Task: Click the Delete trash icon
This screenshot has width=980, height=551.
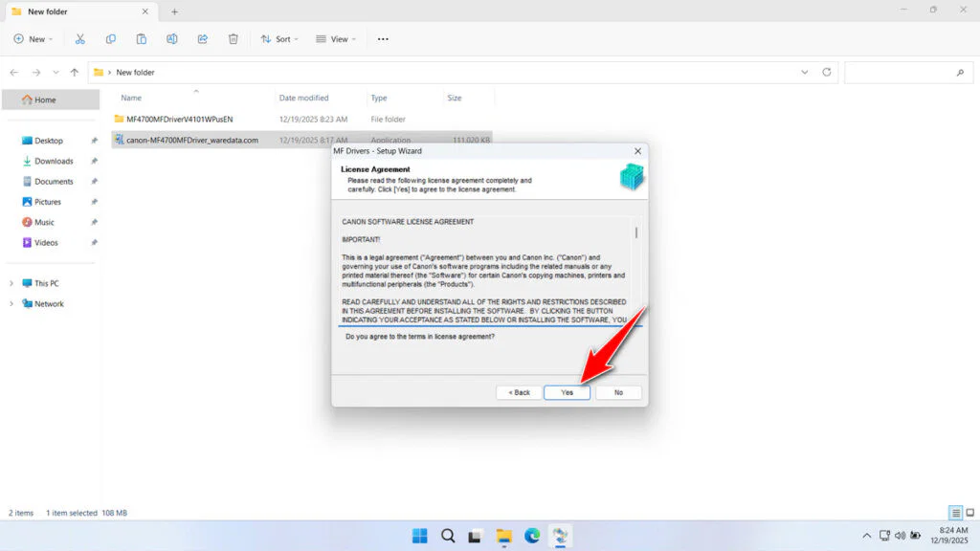Action: click(234, 39)
